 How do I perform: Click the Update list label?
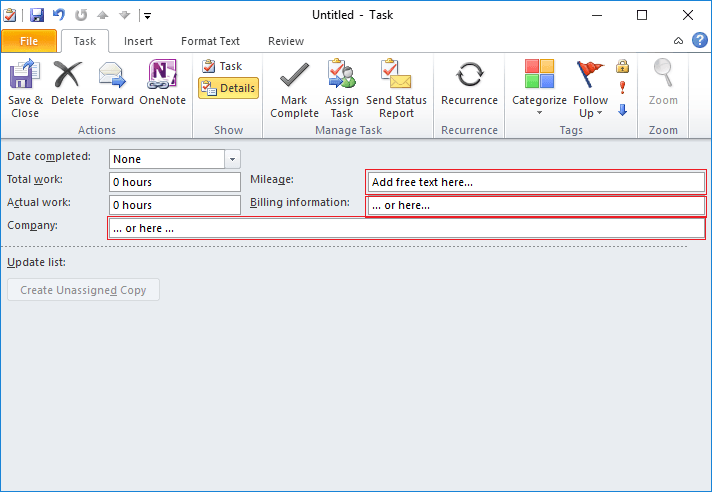tap(36, 263)
